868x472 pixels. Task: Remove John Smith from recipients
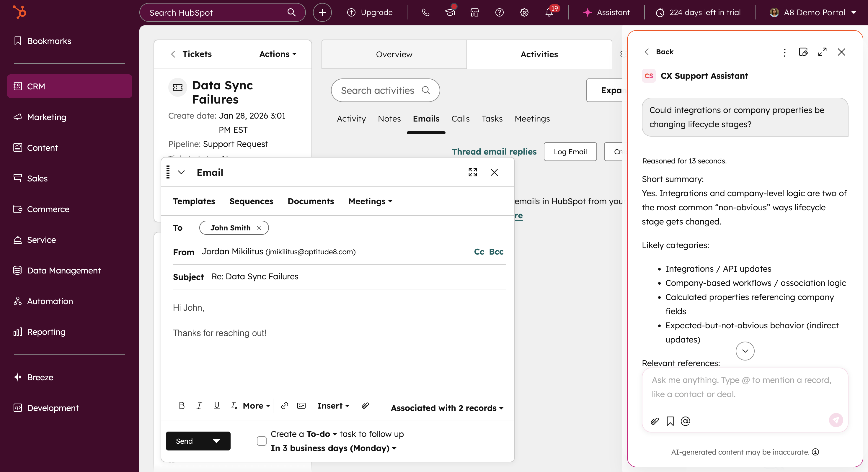(x=259, y=228)
